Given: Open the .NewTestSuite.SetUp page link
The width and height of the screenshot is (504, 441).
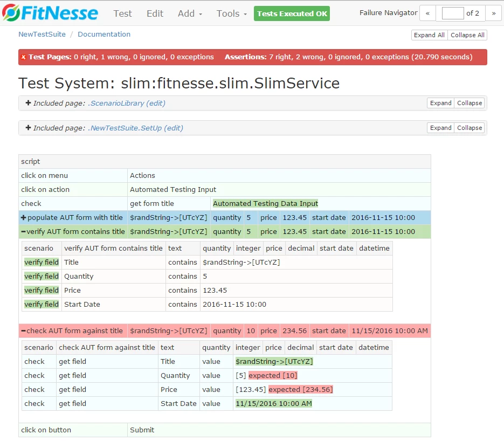Looking at the screenshot, I should [125, 128].
